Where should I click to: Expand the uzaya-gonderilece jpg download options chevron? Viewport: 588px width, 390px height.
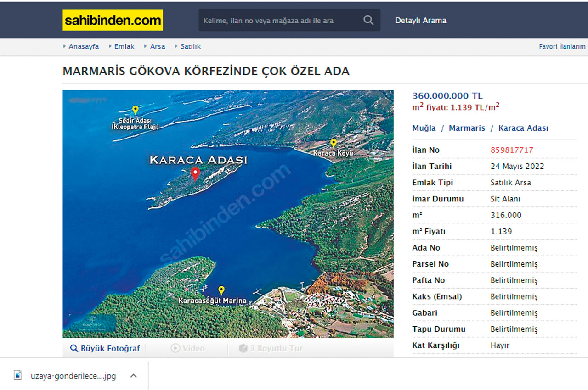pyautogui.click(x=133, y=375)
